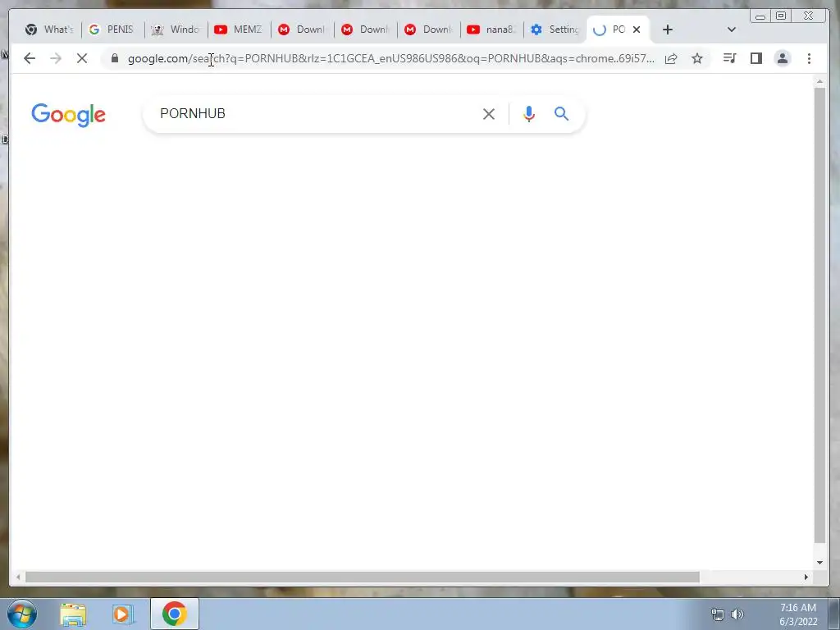Viewport: 840px width, 630px height.
Task: Click the scroll down arrow
Action: [x=819, y=563]
